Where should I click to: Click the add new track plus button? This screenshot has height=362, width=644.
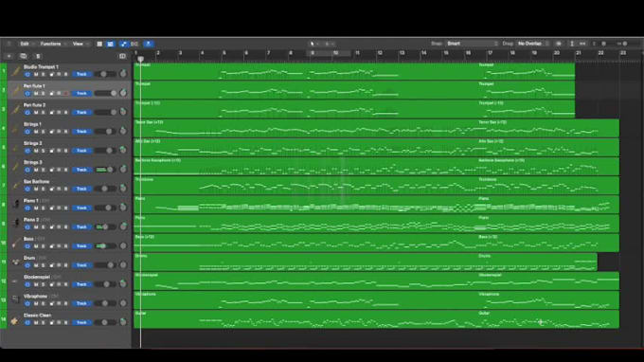point(9,56)
